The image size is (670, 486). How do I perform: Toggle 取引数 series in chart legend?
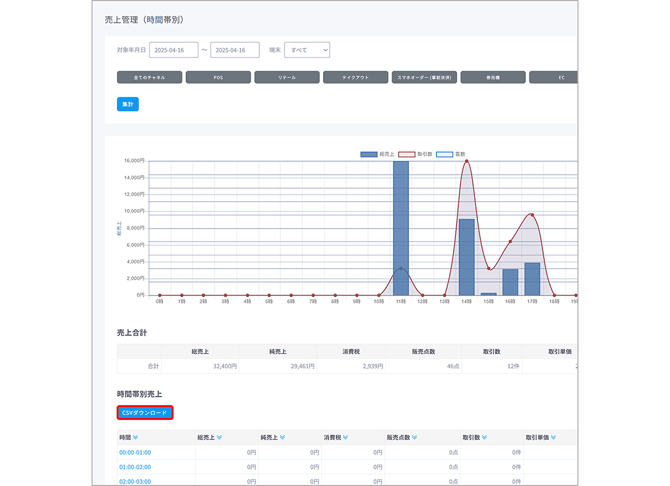(415, 154)
